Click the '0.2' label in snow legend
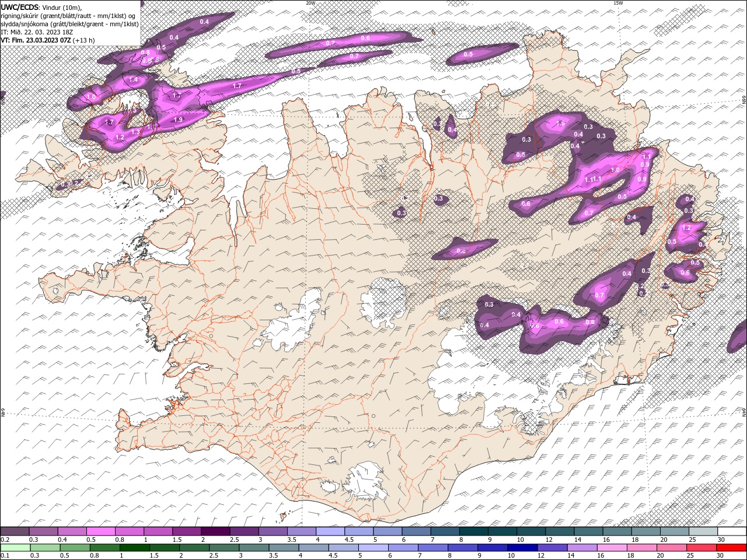 (x=5, y=540)
